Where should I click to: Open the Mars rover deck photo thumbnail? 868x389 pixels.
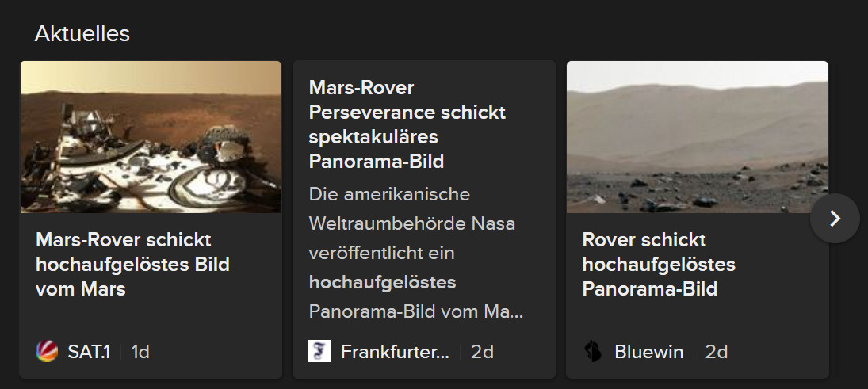click(x=151, y=137)
